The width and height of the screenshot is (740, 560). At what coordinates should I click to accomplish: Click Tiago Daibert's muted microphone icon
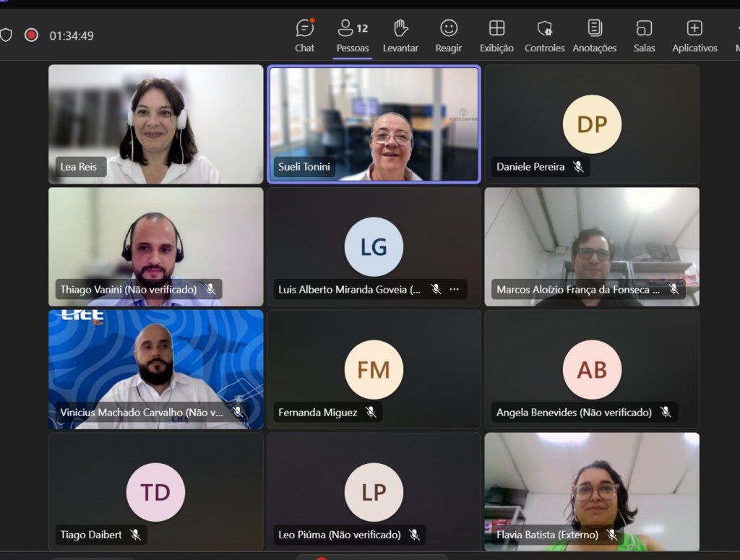pyautogui.click(x=135, y=535)
